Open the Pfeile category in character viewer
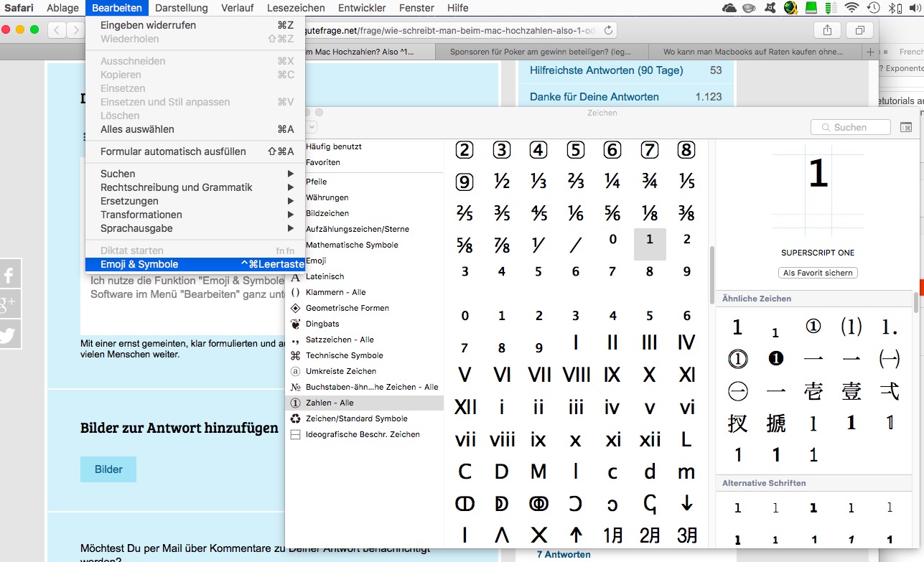This screenshot has width=924, height=562. pos(316,182)
